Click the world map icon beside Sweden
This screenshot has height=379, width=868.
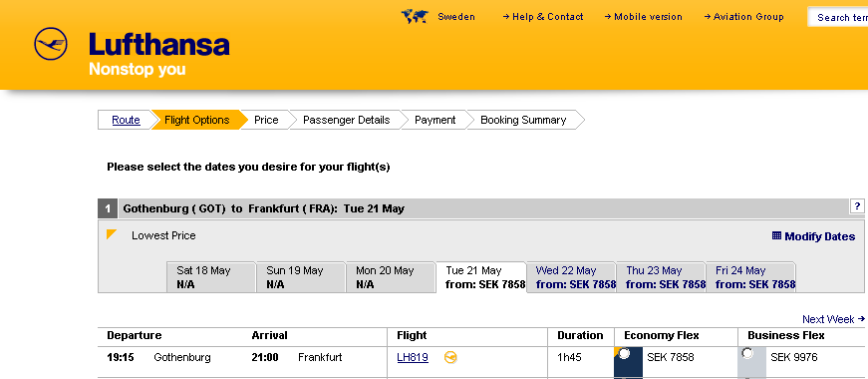pyautogui.click(x=415, y=17)
